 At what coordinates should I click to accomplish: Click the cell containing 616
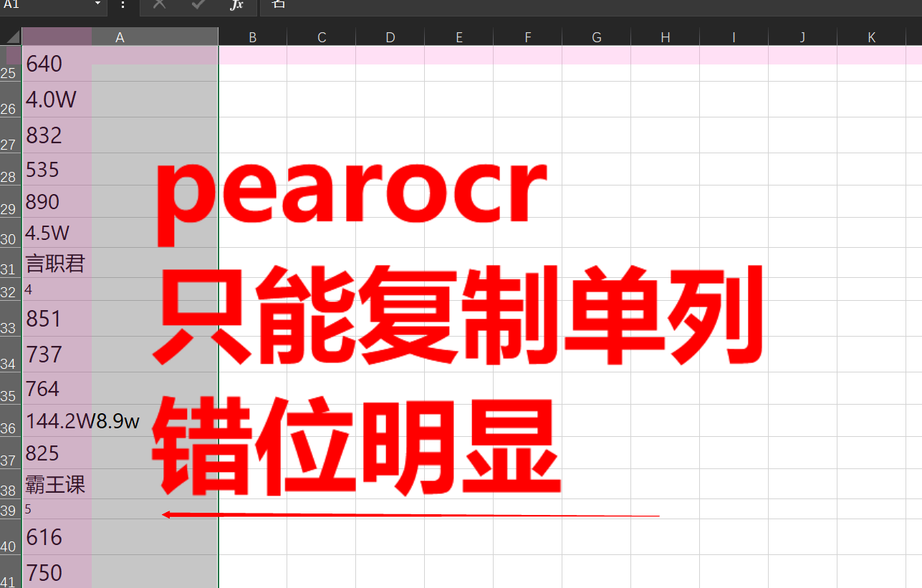coord(120,537)
